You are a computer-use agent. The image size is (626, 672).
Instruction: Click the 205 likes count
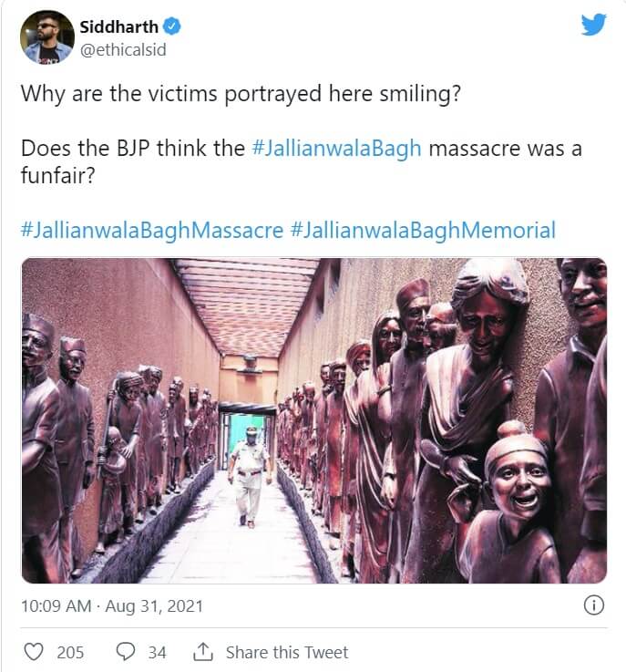pyautogui.click(x=70, y=652)
